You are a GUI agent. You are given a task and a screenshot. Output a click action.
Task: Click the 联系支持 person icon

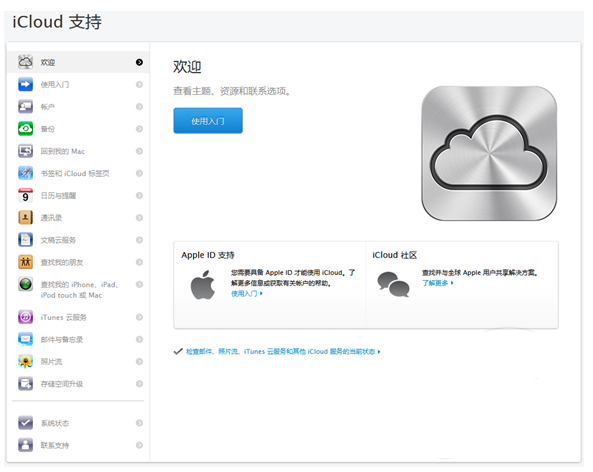point(25,445)
